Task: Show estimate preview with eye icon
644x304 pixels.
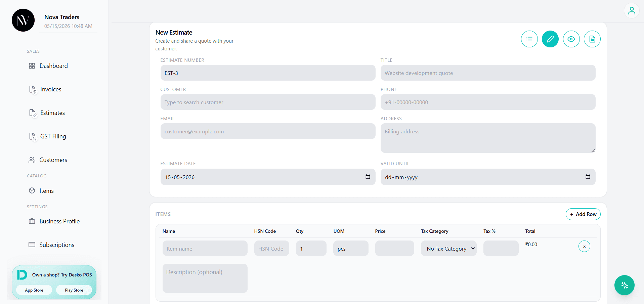Action: (571, 39)
